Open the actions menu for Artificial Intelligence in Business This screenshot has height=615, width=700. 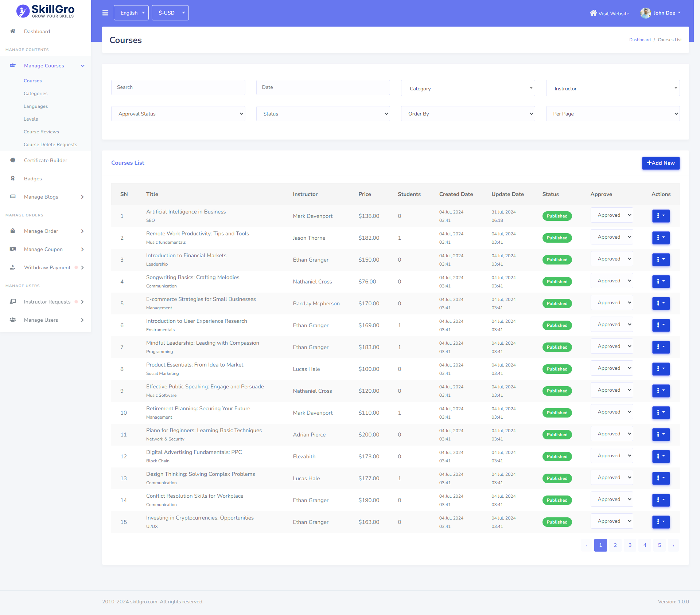tap(661, 216)
